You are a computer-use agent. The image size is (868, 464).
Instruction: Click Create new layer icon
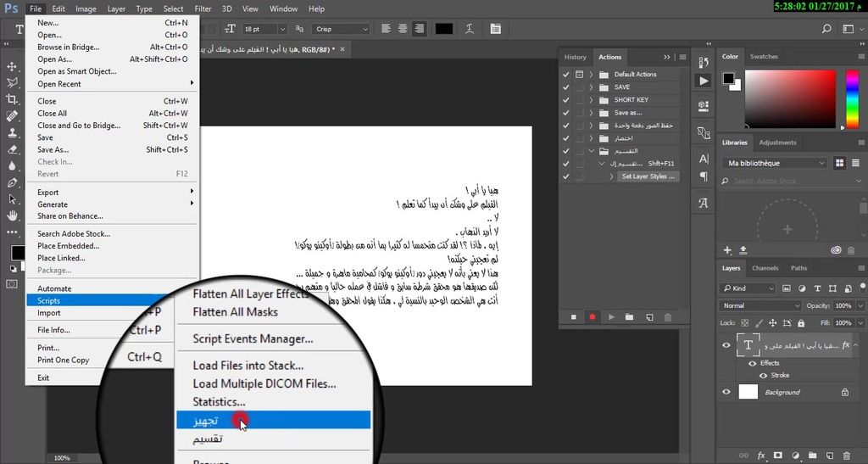[x=830, y=456]
